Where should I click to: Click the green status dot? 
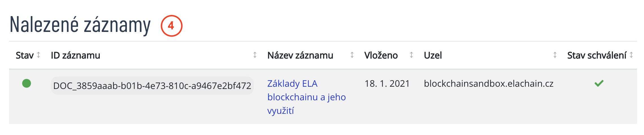coord(27,84)
